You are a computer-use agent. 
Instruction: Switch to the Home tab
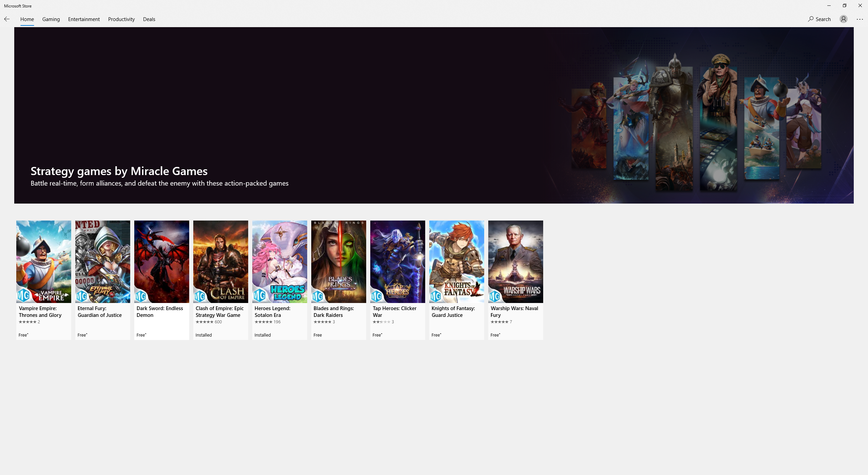pos(27,19)
